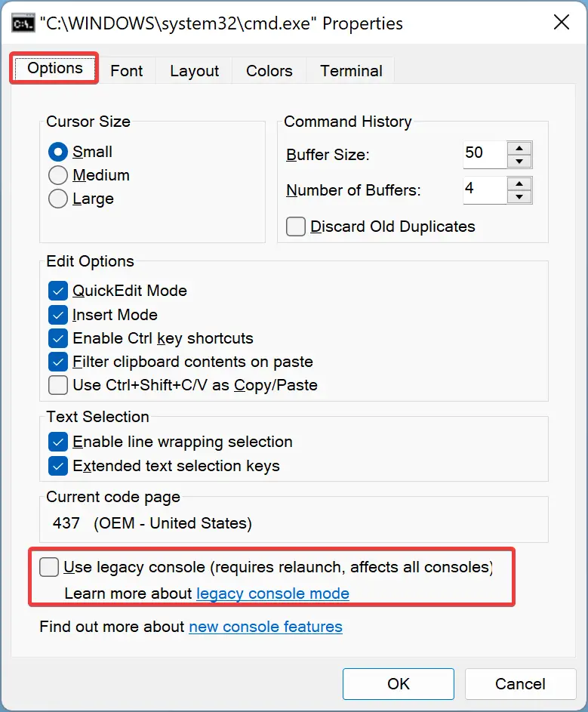Increase Number of Buffers with up arrow

coord(519,184)
